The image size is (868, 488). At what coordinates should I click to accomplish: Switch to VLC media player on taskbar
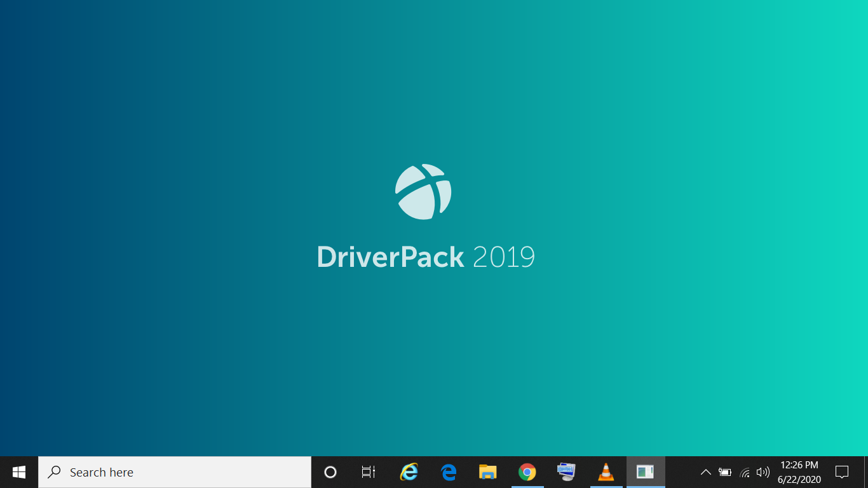606,472
